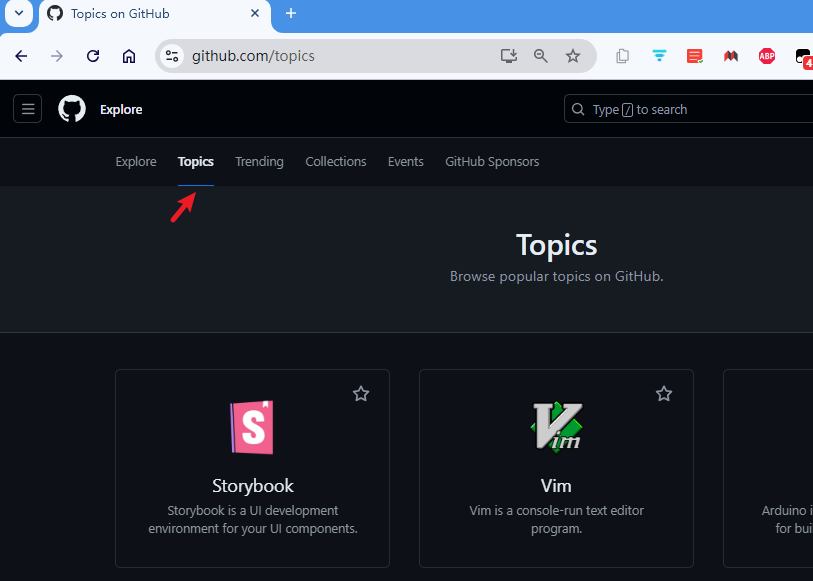Click the install site icon in address bar

click(508, 56)
